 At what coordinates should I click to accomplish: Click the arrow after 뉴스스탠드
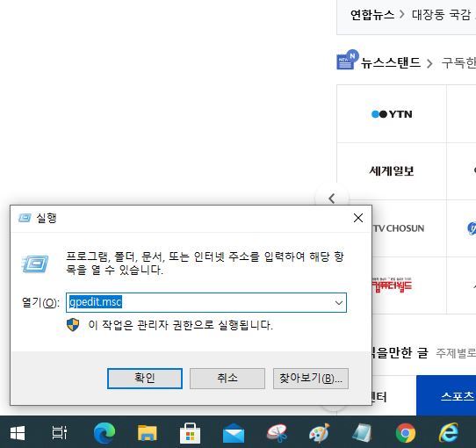[429, 63]
